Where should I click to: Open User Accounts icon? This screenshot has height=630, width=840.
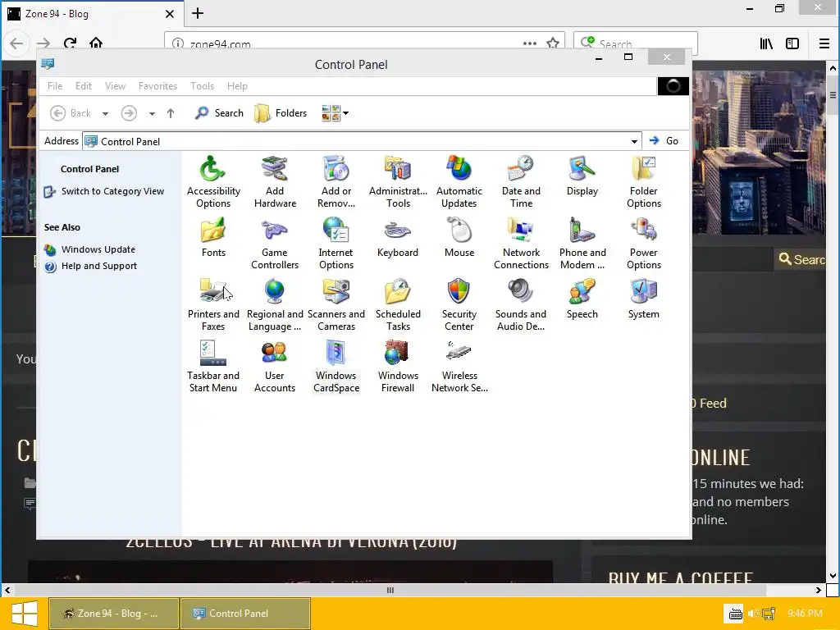coord(275,367)
